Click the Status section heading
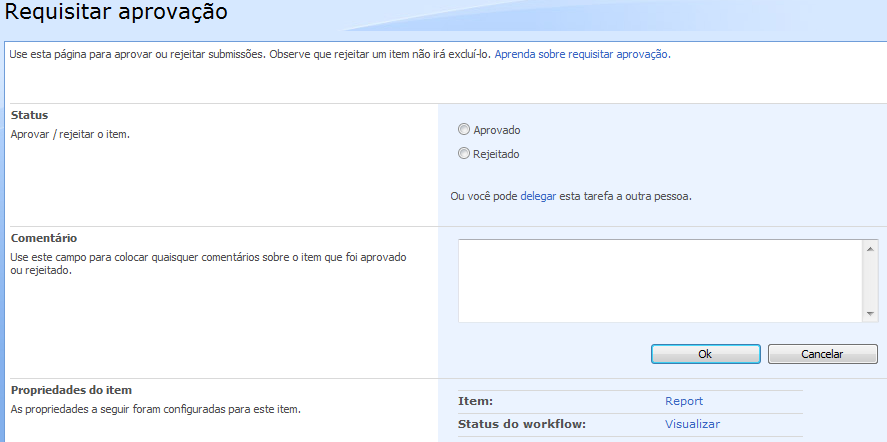The height and width of the screenshot is (442, 887). (x=29, y=115)
